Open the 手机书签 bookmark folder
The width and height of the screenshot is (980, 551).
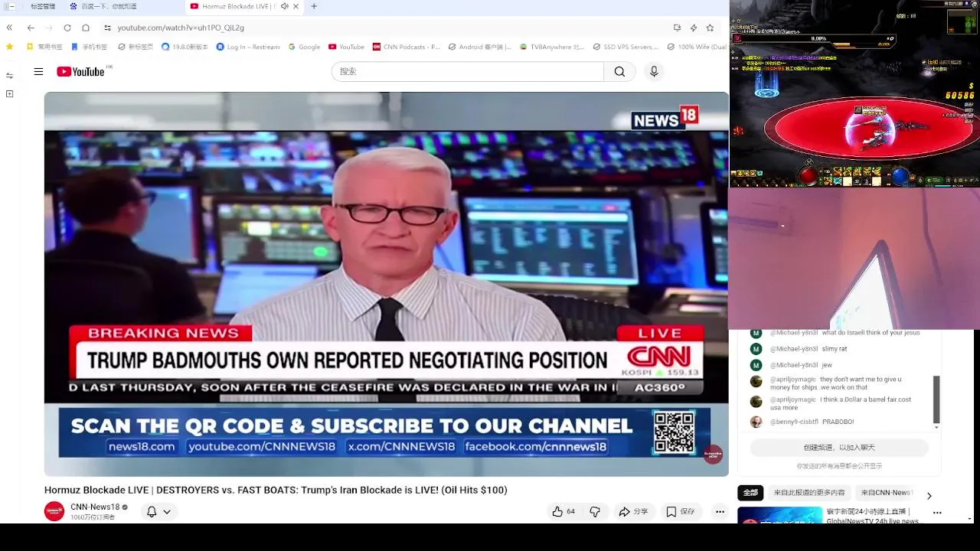coord(90,47)
